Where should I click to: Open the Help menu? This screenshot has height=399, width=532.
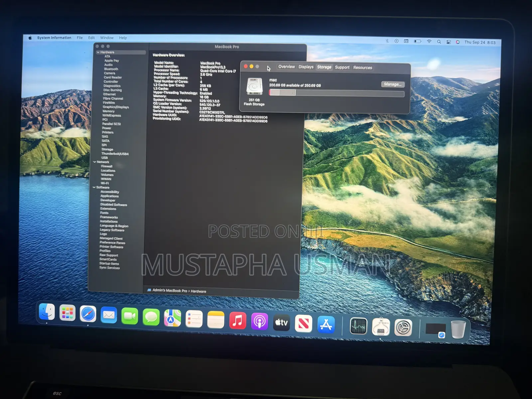pos(123,38)
